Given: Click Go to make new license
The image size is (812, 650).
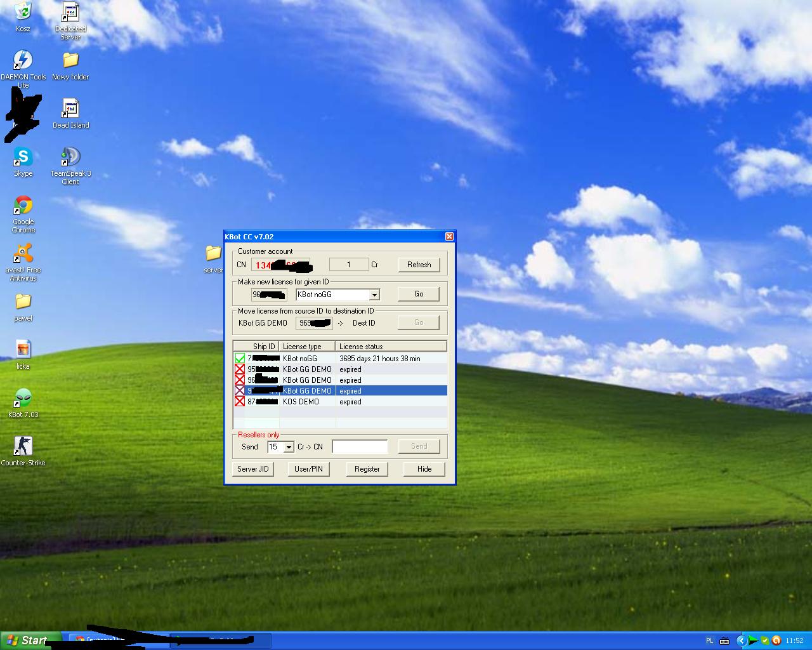Looking at the screenshot, I should point(419,294).
